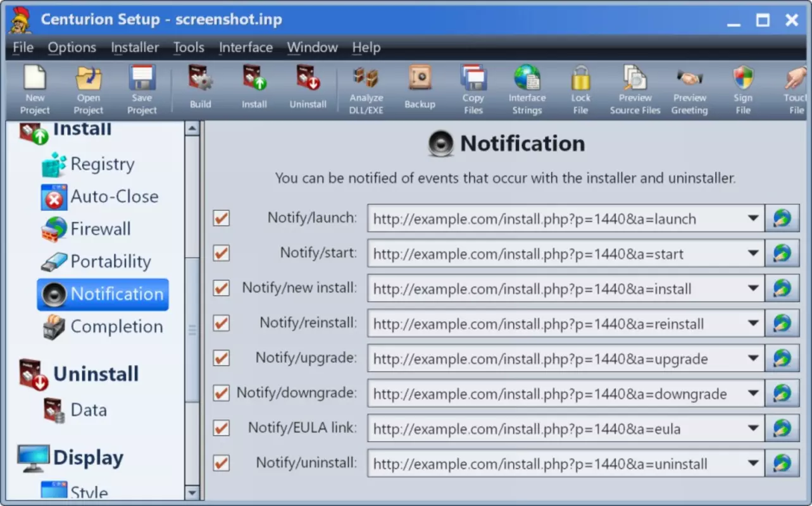Expand the Notify/launch URL dropdown
Viewport: 812px width, 506px height.
(x=753, y=219)
